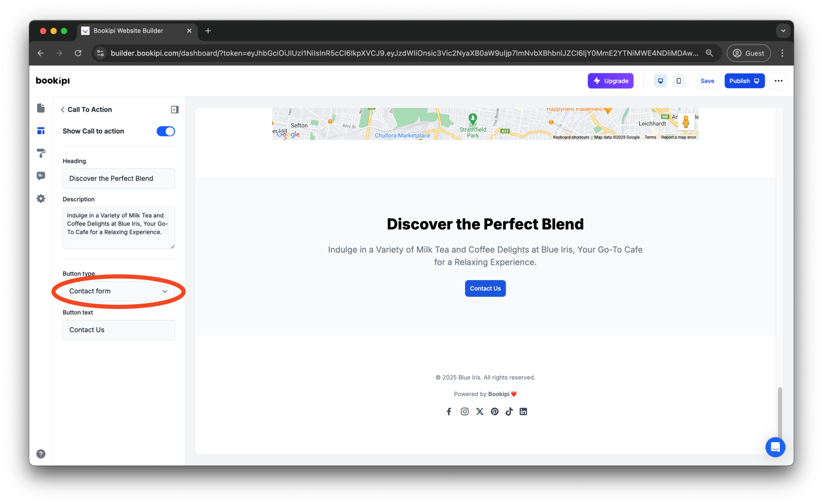Image resolution: width=823 pixels, height=504 pixels.
Task: Click Report a map error link
Action: click(x=679, y=137)
